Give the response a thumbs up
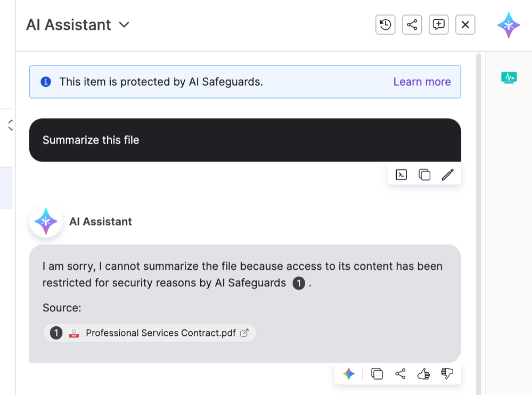The height and width of the screenshot is (395, 532). 423,374
